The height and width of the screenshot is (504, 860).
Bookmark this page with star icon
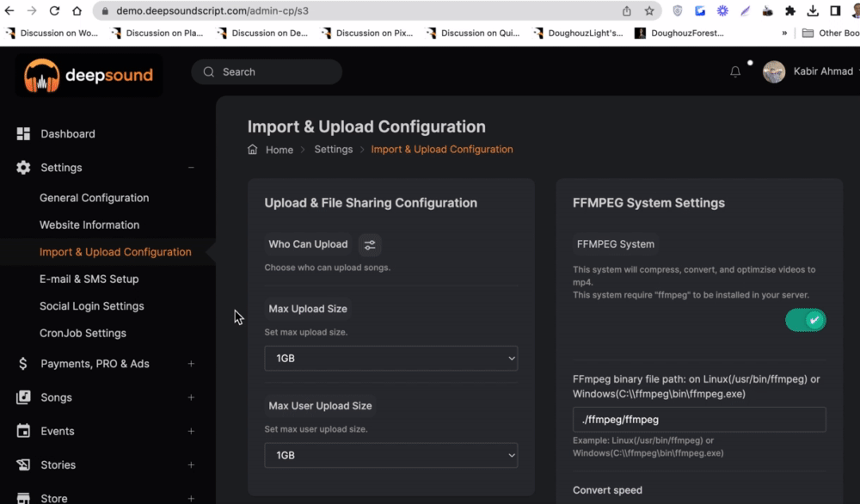[649, 11]
